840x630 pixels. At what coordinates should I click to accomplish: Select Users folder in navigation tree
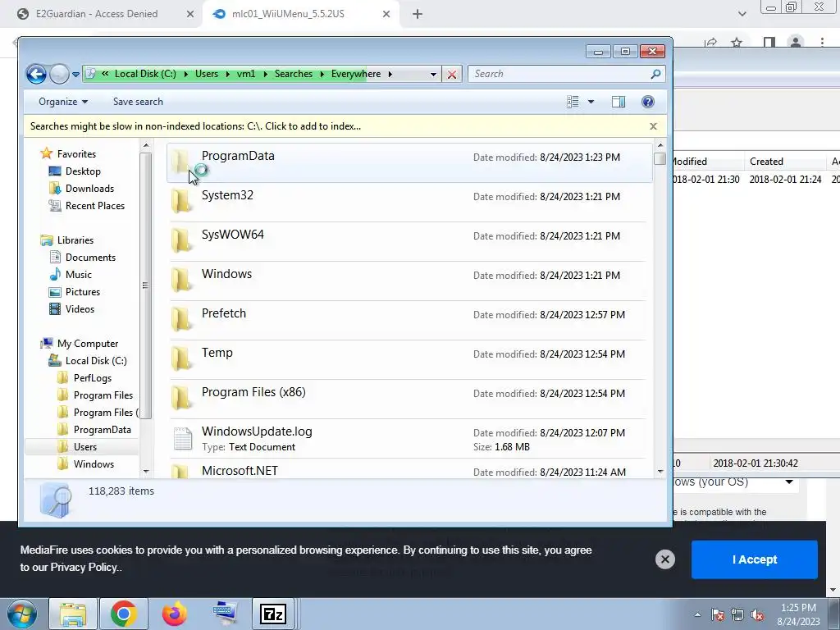(85, 447)
